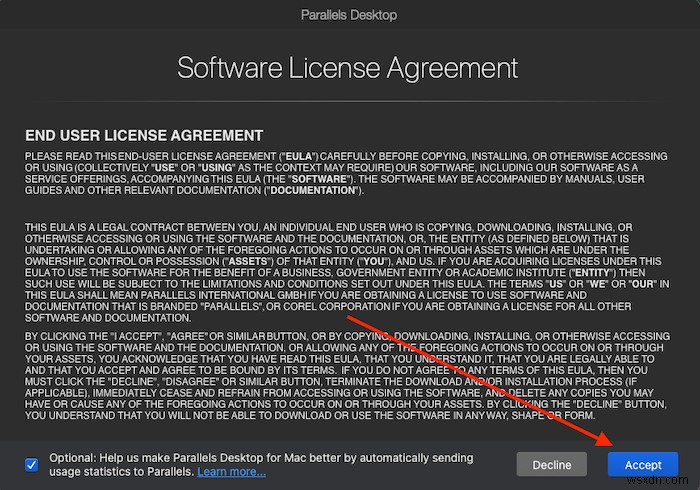Screen dimensions: 700x490
Task: Click the Decline button
Action: 551,465
